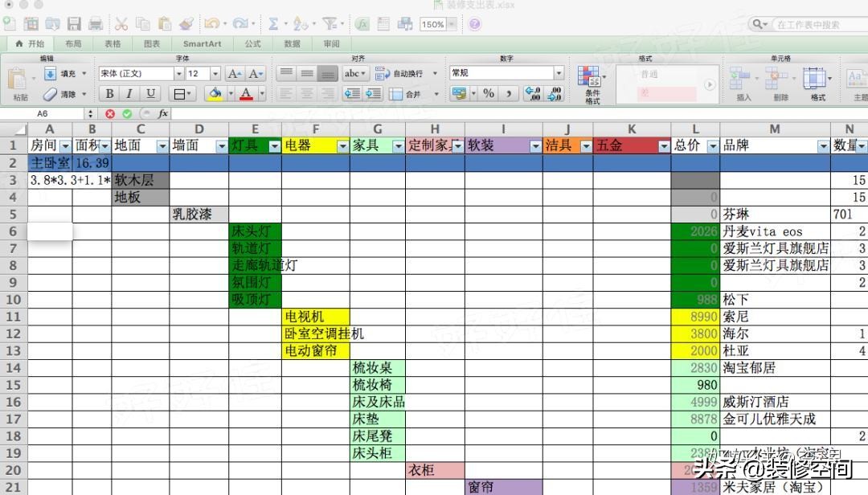
Task: Click the Redo arrow icon
Action: pos(241,24)
